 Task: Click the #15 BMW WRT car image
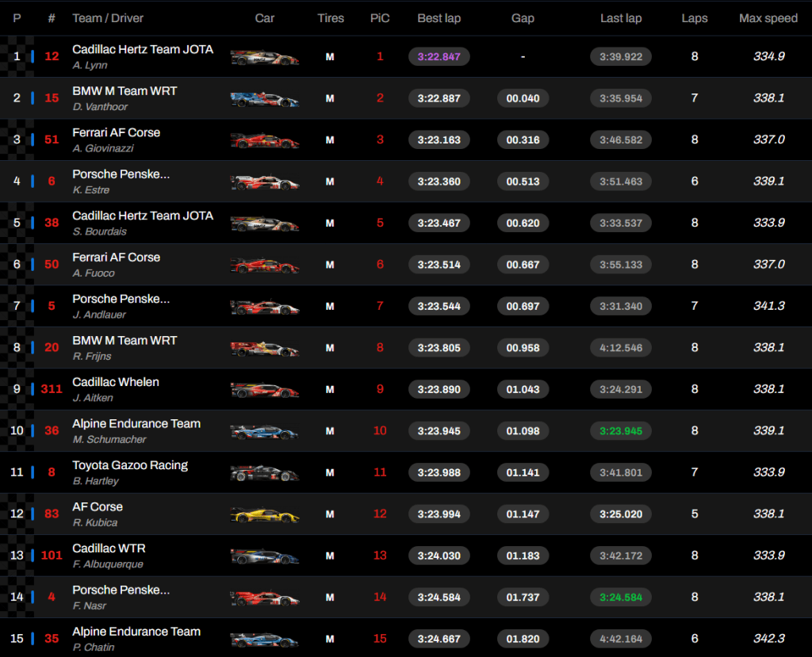point(265,98)
